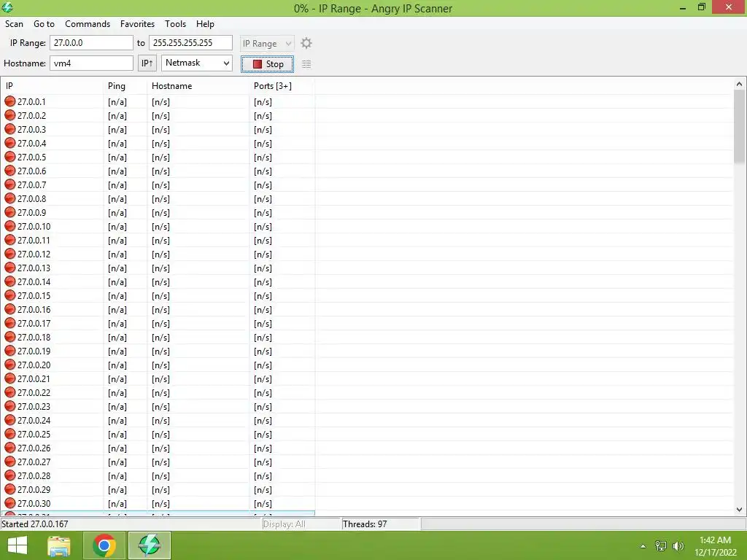Click the red status icon for 27.0.0.2
Screen dimensions: 747x560
coord(10,114)
